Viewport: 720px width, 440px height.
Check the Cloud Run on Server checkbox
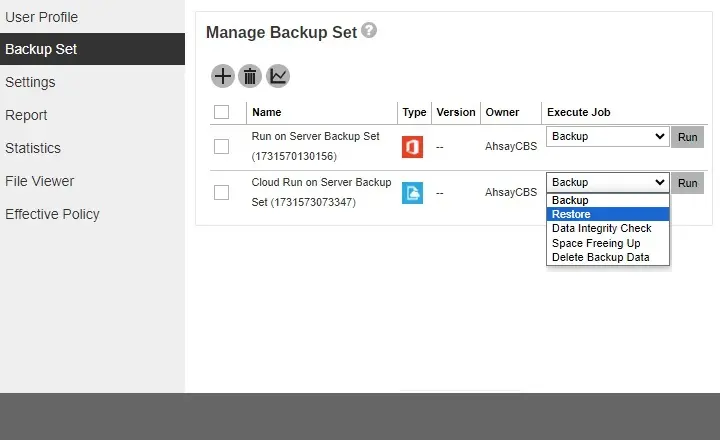pos(222,192)
